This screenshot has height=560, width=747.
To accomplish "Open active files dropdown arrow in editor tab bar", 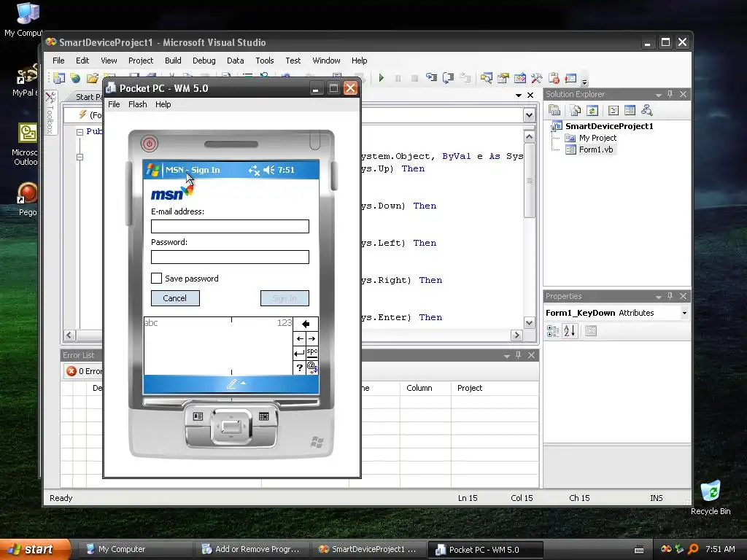I will pyautogui.click(x=519, y=96).
